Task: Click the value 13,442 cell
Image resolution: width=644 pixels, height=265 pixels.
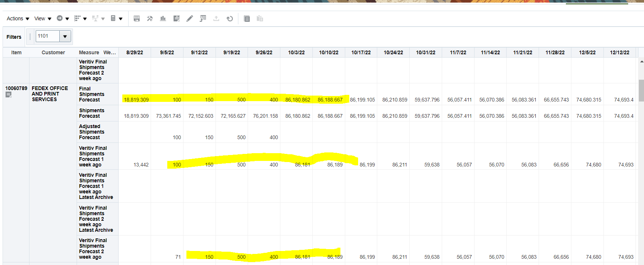Action: [x=141, y=165]
